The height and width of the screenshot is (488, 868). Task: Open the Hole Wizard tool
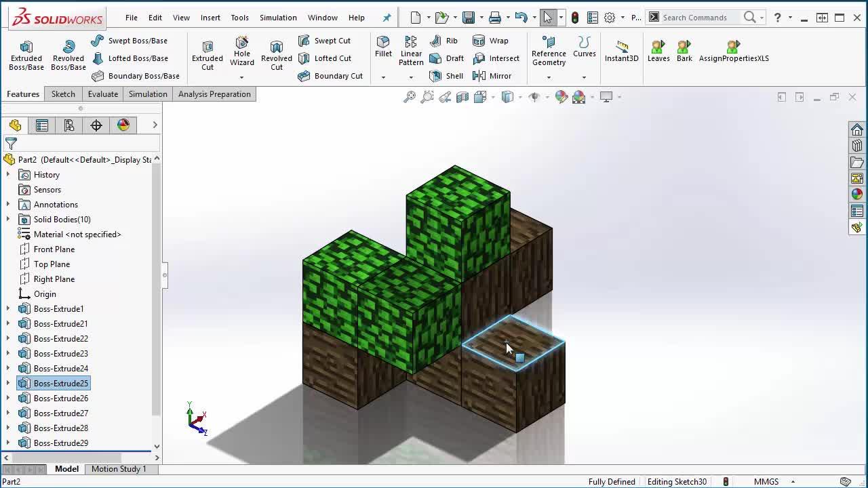click(241, 54)
